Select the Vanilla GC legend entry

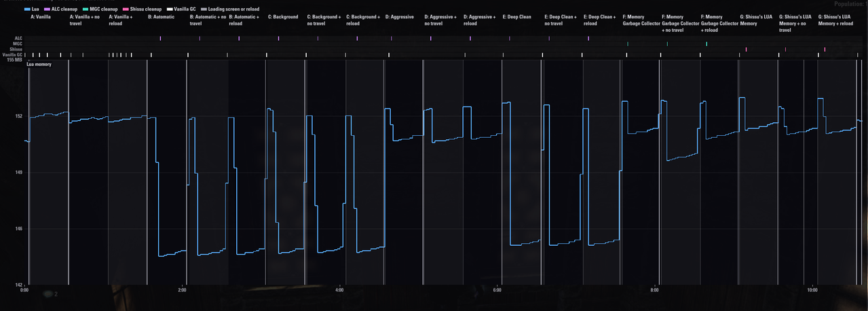point(181,9)
